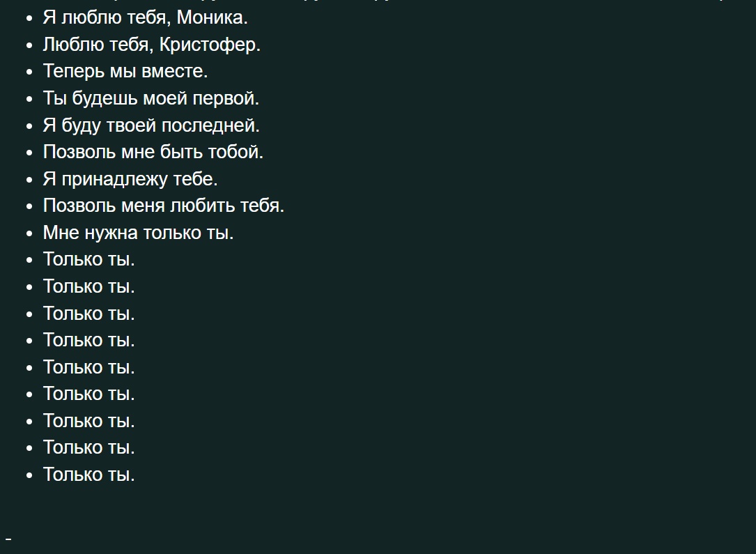756x554 pixels.
Task: Click the dash below the list
Action: (x=8, y=539)
